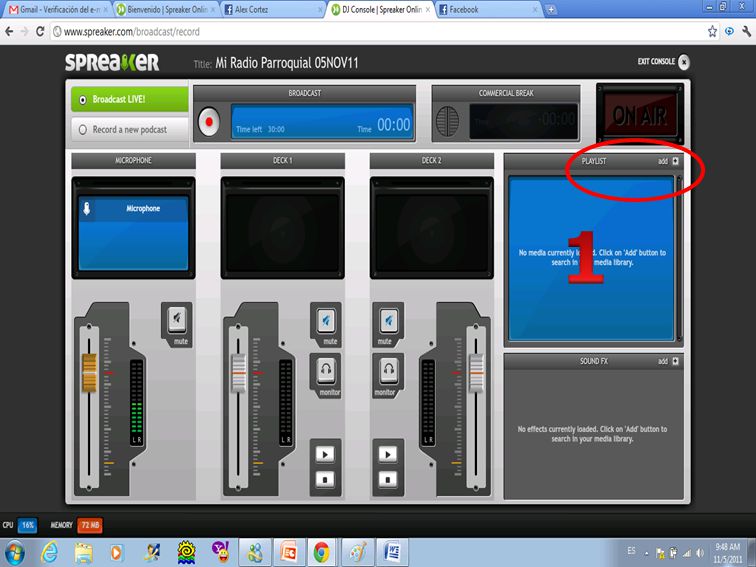The image size is (756, 567).
Task: Show hidden system tray icons arrow
Action: pyautogui.click(x=647, y=554)
